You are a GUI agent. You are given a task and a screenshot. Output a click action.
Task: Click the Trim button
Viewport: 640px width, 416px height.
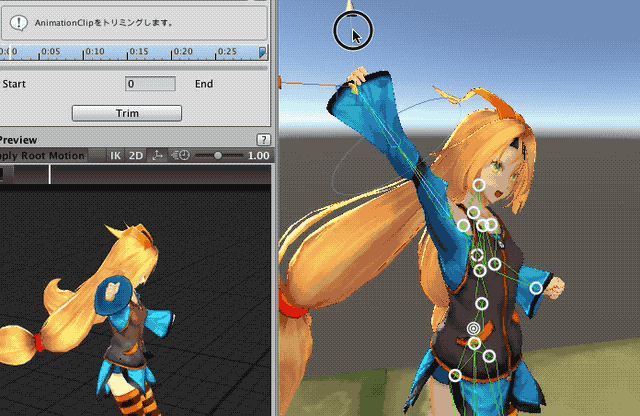coord(127,113)
